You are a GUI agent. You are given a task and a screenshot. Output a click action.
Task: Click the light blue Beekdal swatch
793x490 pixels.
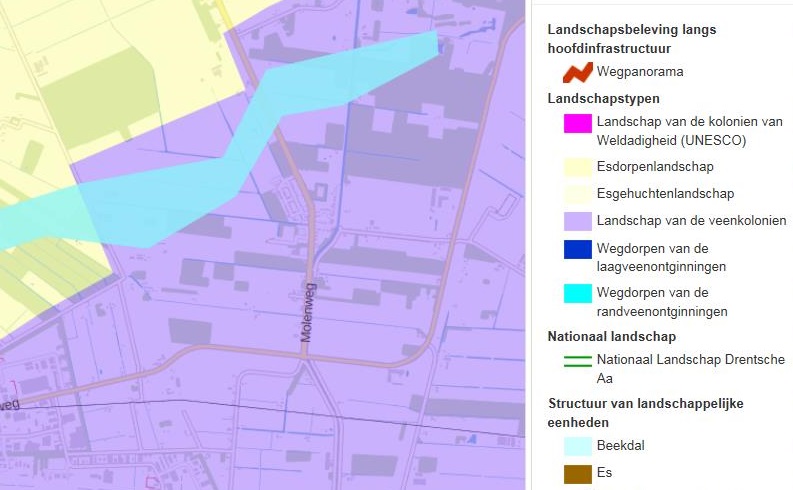tap(578, 447)
